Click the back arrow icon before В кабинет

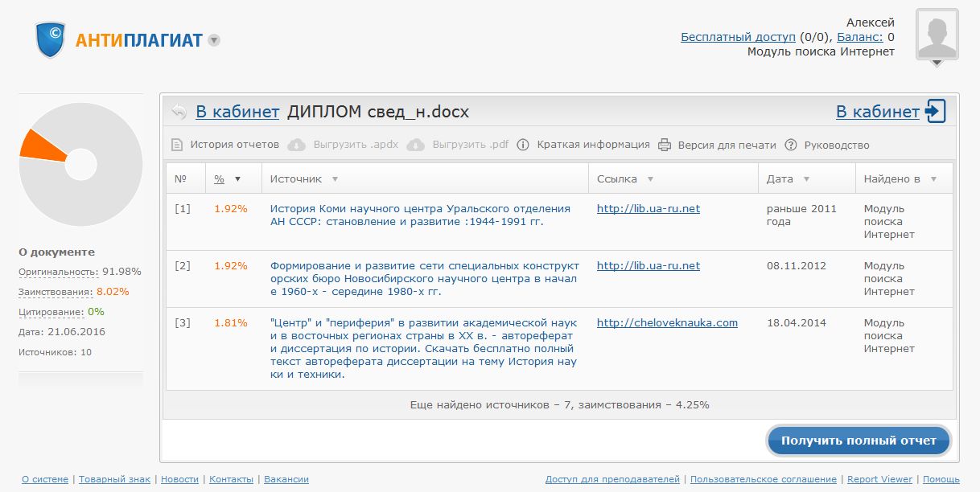coord(179,113)
